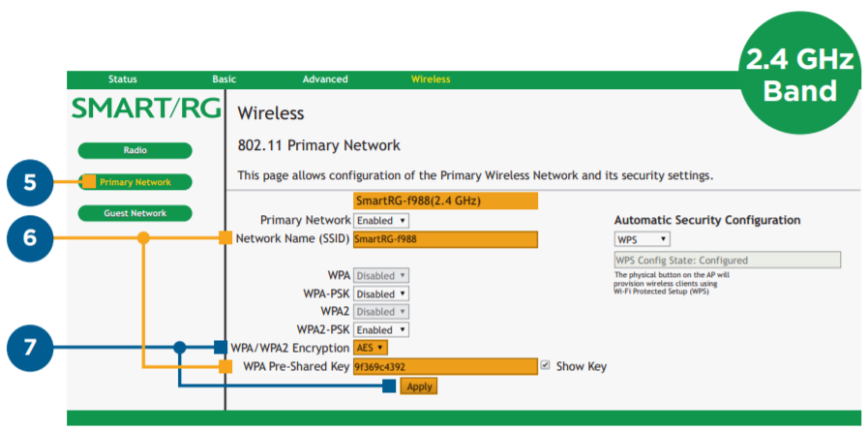The width and height of the screenshot is (868, 432).
Task: Click the 'Show Key' label text
Action: pyautogui.click(x=582, y=367)
